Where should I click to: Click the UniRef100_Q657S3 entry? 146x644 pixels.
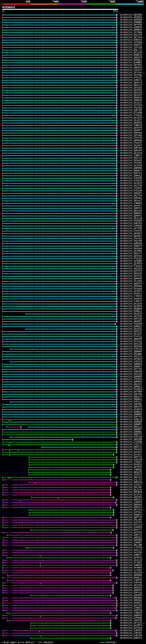[131, 457]
